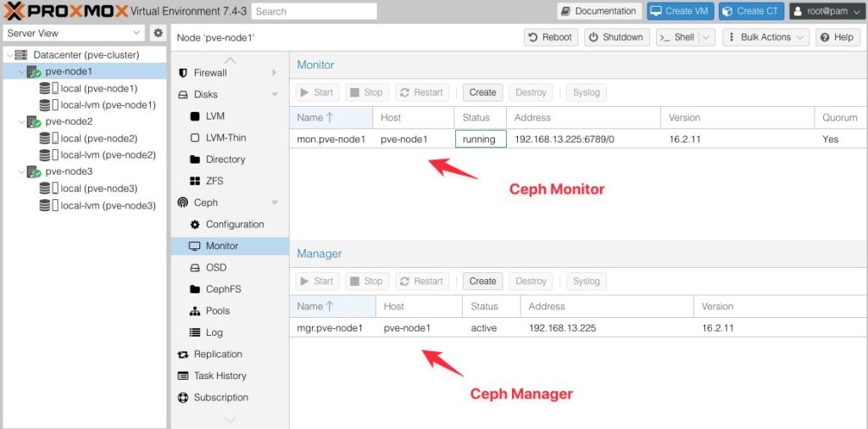Sort Monitor table by Name column
The image size is (868, 429).
pyautogui.click(x=331, y=117)
